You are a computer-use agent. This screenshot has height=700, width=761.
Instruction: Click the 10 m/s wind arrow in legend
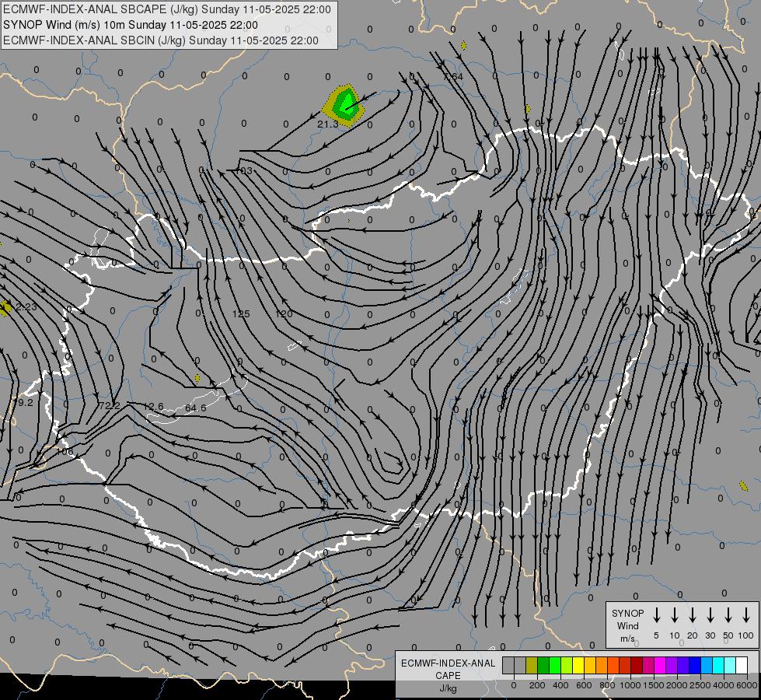pyautogui.click(x=675, y=614)
